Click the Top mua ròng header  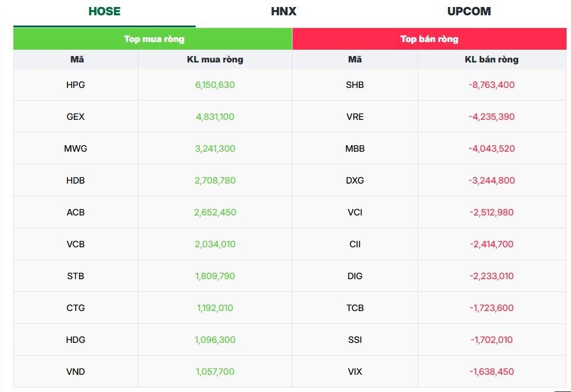coord(154,39)
